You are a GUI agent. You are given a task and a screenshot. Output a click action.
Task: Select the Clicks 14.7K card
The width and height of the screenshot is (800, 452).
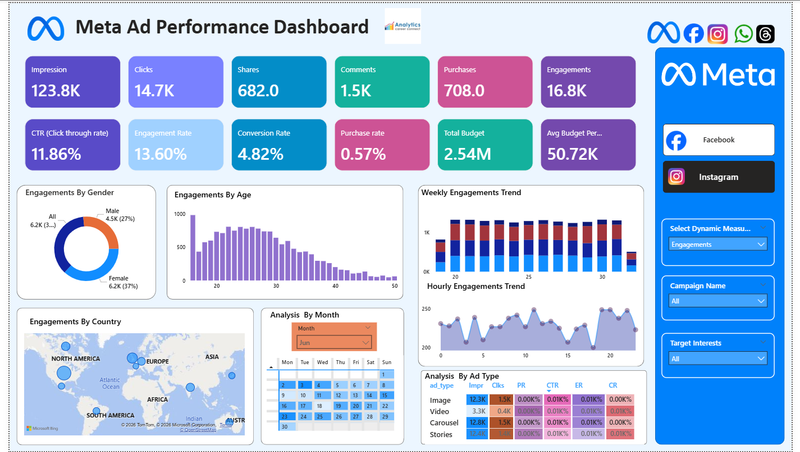[x=176, y=82]
